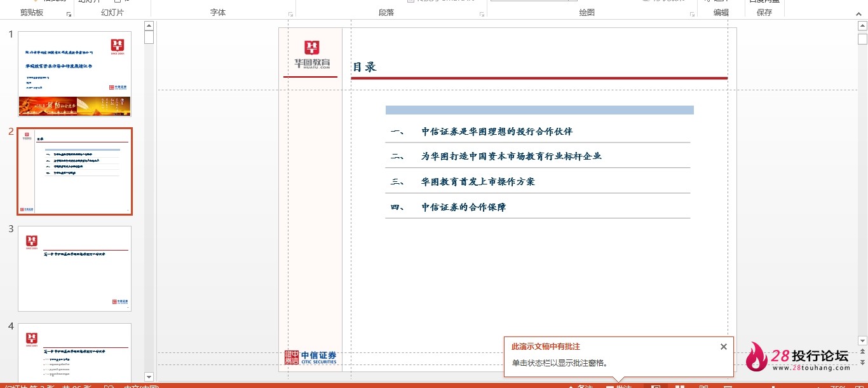Select slide 1 thumbnail
This screenshot has height=388, width=868.
point(74,74)
